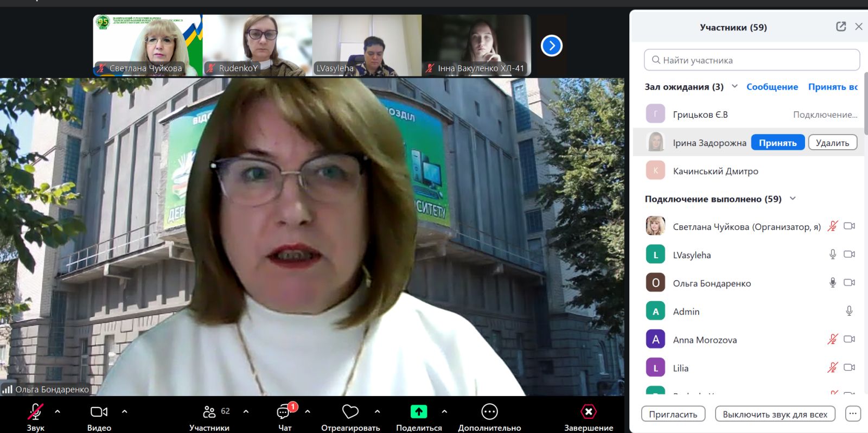Pop out the Participants panel

click(x=841, y=27)
